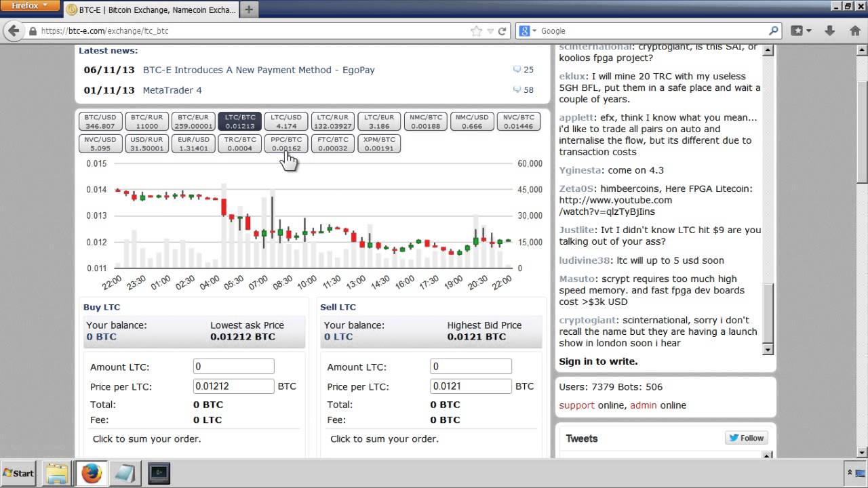This screenshot has height=488, width=868.
Task: Click the Buy balance 0 BTC
Action: point(101,337)
